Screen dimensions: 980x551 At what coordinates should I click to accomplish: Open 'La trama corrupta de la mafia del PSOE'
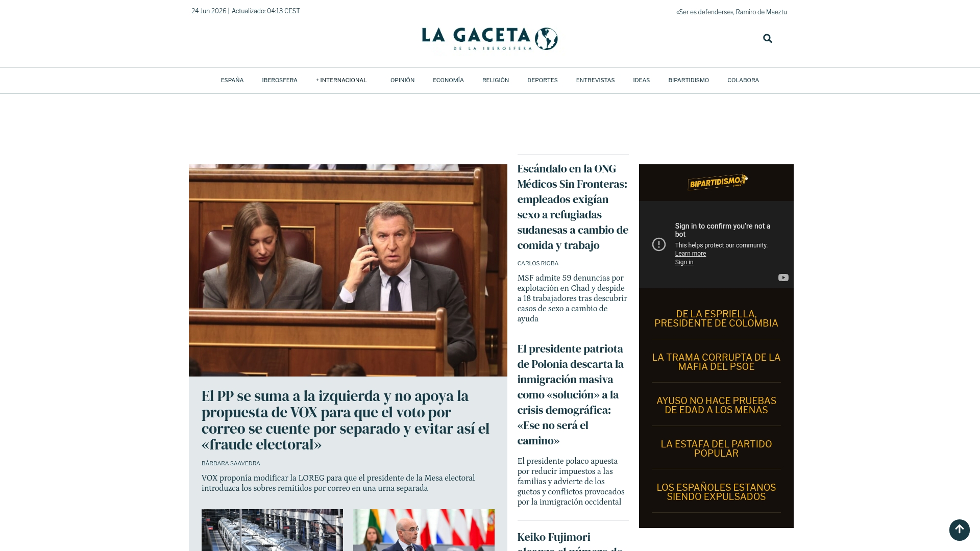(716, 362)
